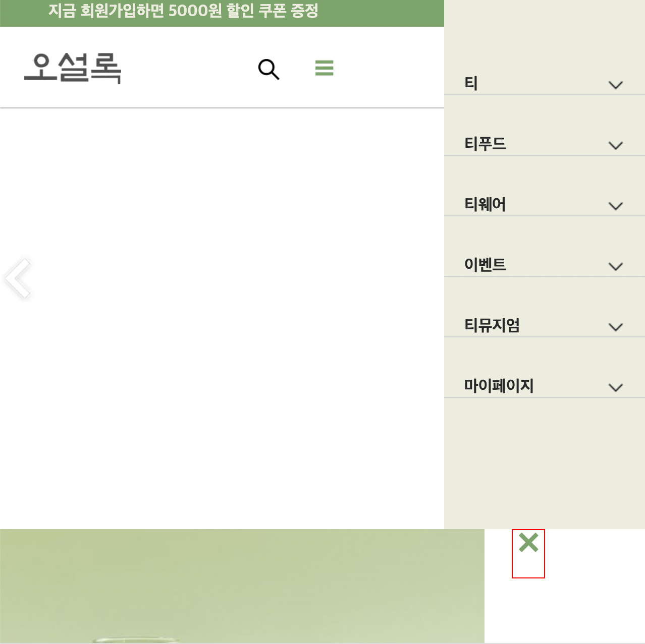Select the 티푸드 menu item
This screenshot has height=644, width=645.
(x=485, y=144)
